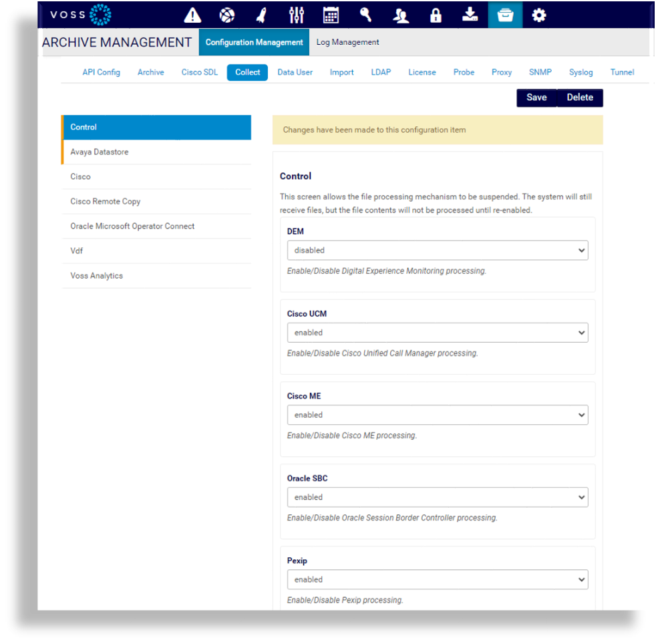Save the configuration changes

[x=536, y=97]
